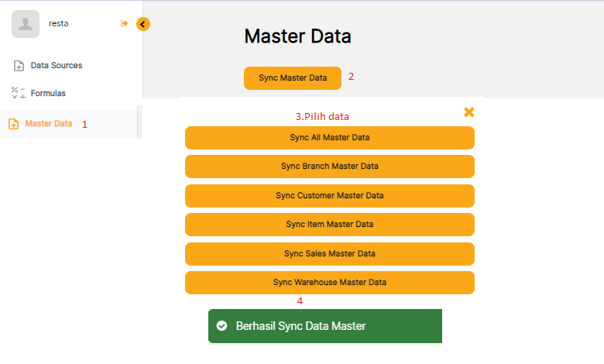Collapse the sidebar with the chevron button
The height and width of the screenshot is (364, 604).
click(142, 24)
